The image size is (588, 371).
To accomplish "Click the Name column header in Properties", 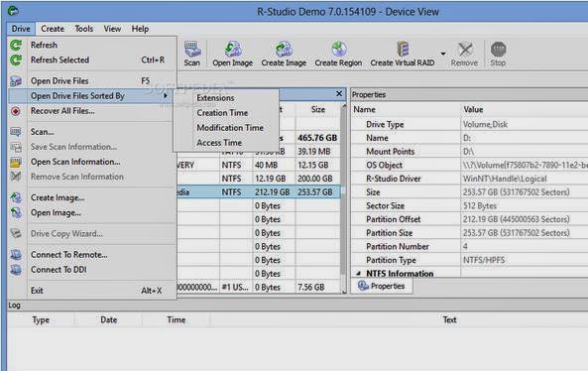I will [406, 109].
